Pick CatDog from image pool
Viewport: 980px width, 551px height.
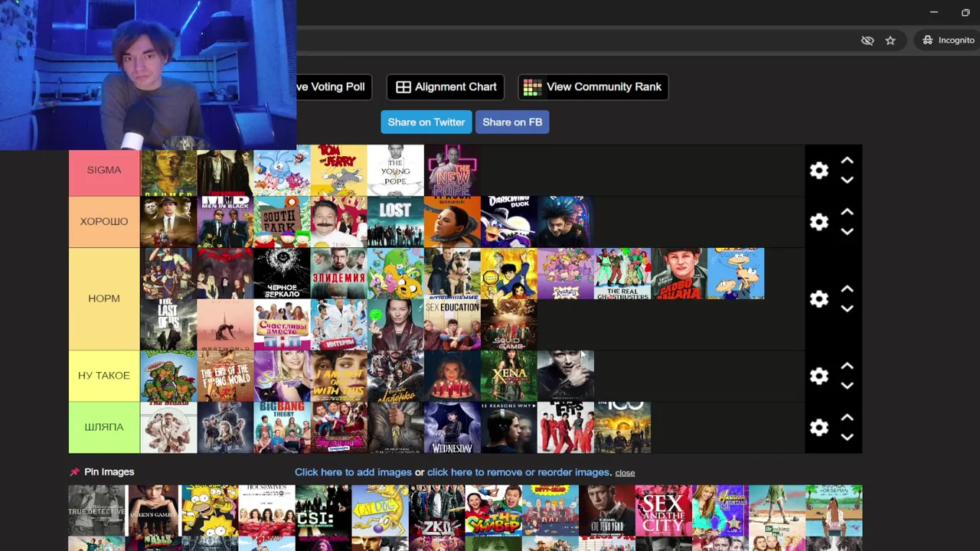(380, 510)
